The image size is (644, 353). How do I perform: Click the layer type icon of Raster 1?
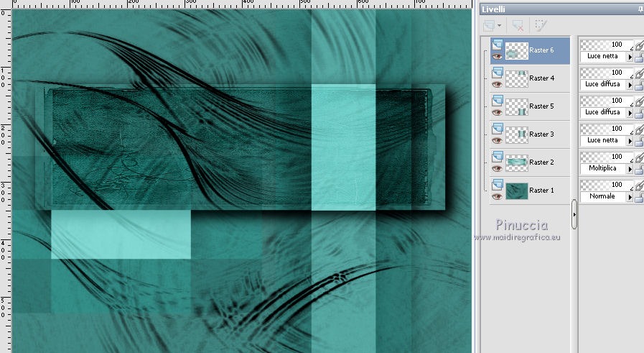(498, 184)
